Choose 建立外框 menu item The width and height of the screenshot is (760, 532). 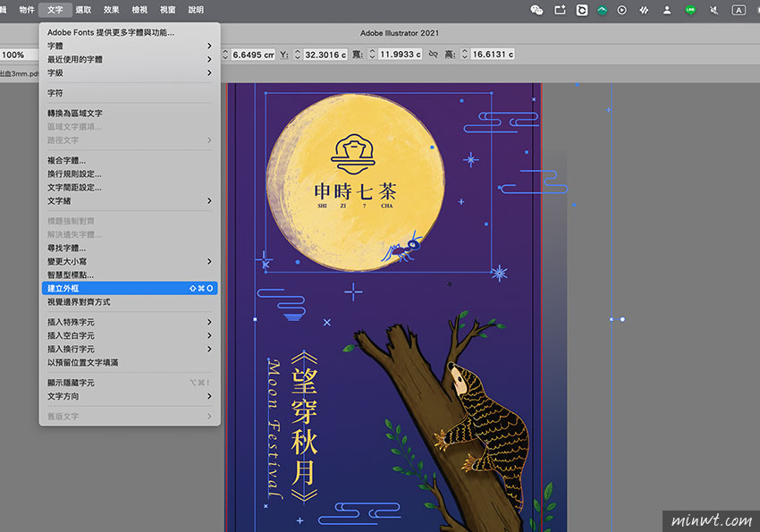[130, 288]
